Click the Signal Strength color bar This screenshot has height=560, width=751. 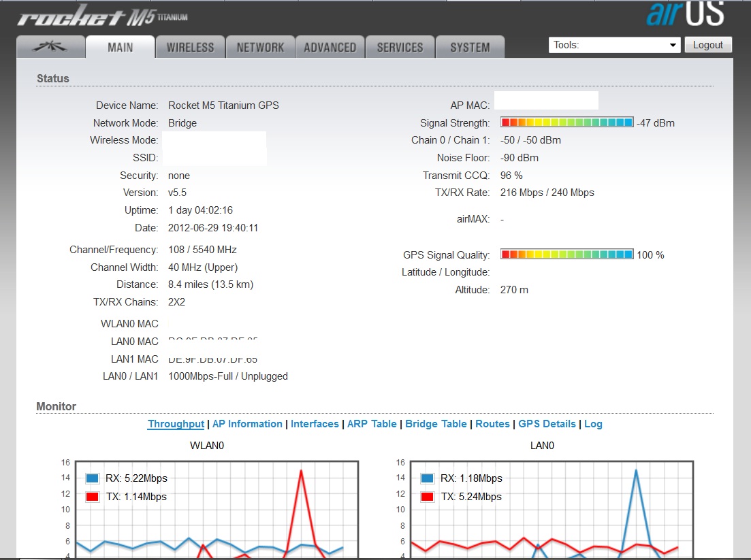(566, 122)
